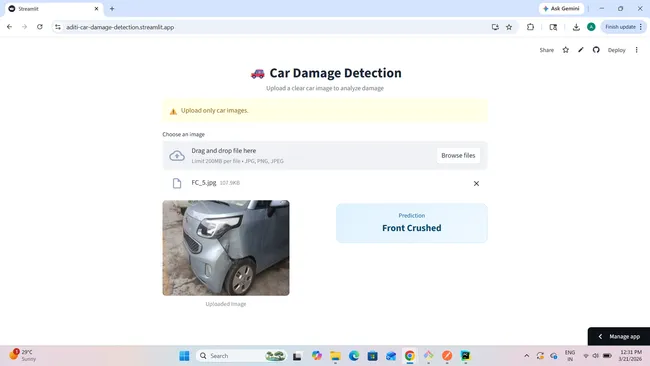This screenshot has width=650, height=366.
Task: Bookmark this page in Chrome
Action: (x=509, y=27)
